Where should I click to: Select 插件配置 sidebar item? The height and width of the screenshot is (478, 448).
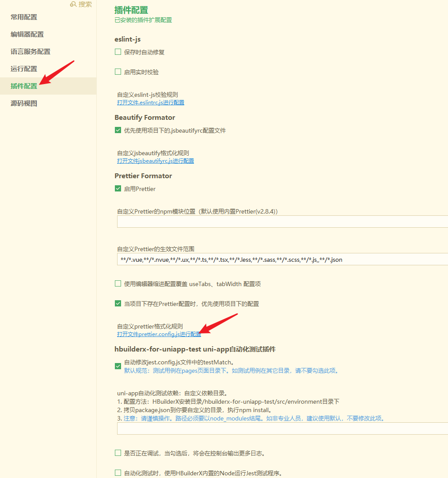pos(24,86)
